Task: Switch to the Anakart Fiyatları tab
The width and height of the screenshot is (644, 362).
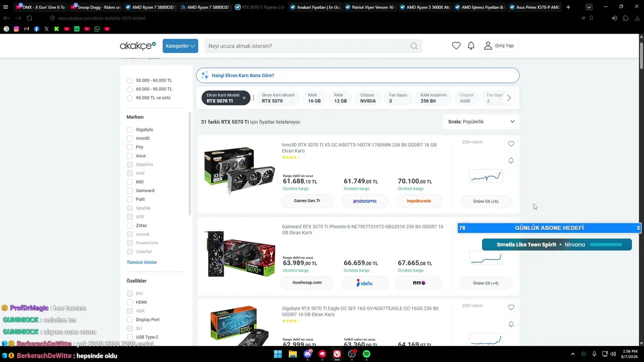Action: click(x=315, y=7)
